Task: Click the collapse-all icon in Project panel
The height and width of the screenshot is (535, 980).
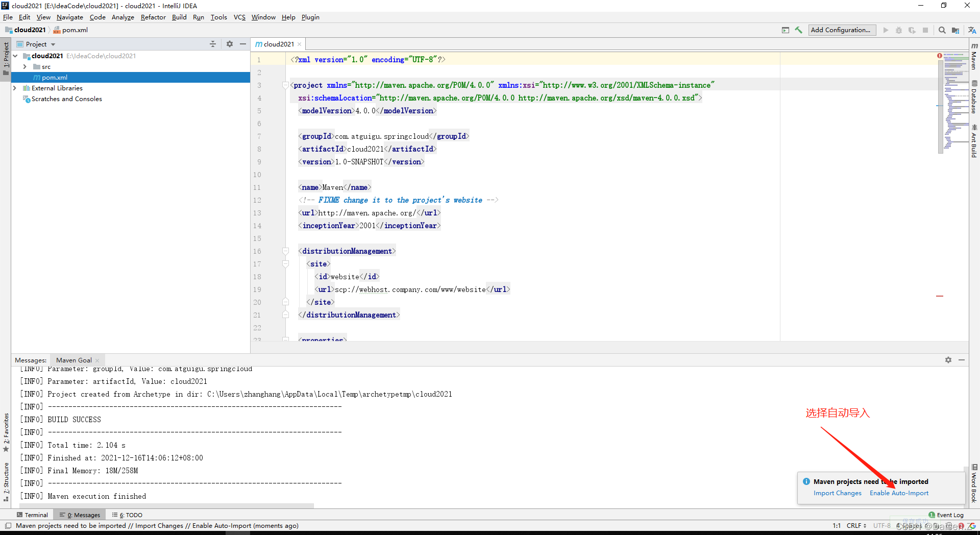Action: (x=213, y=44)
